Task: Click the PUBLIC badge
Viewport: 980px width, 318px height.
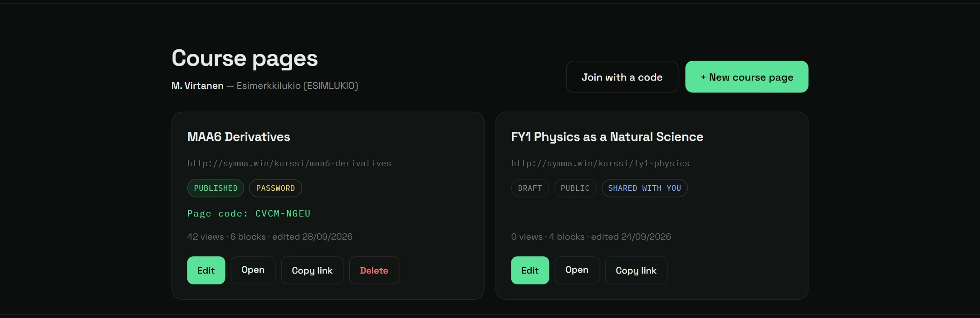Action: coord(575,188)
